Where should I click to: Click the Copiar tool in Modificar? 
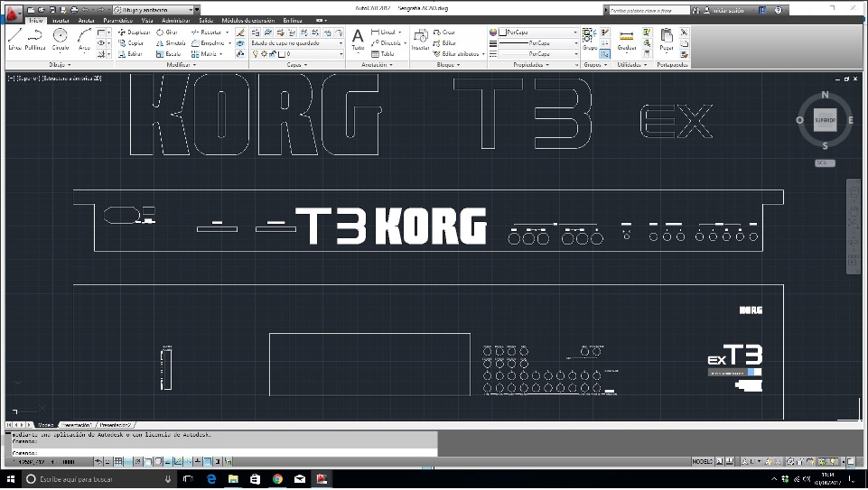coord(131,43)
